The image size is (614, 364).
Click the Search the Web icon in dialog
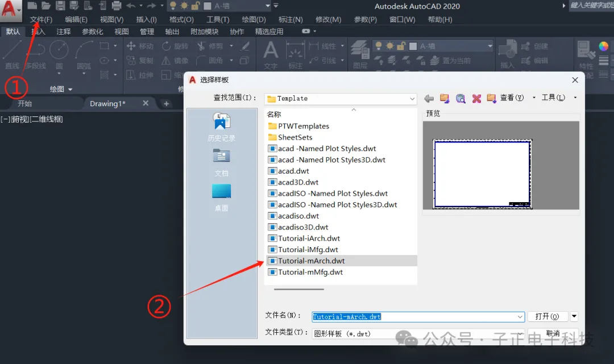click(x=460, y=99)
